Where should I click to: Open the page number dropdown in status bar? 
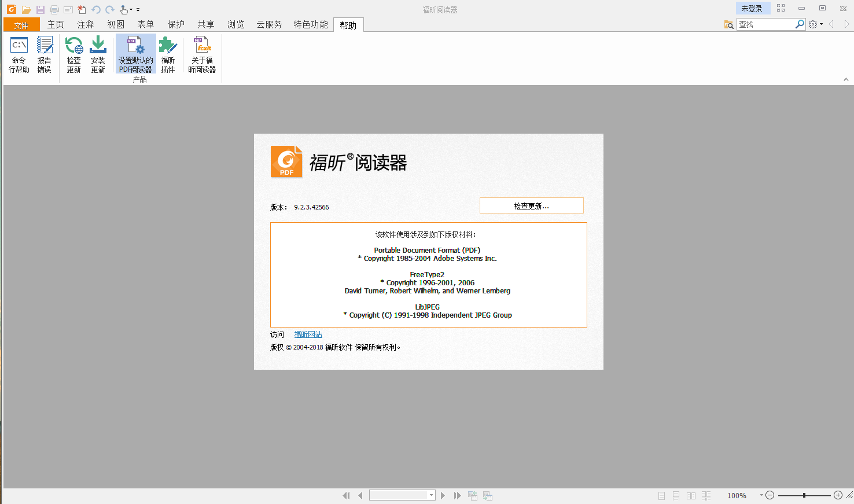[x=431, y=495]
